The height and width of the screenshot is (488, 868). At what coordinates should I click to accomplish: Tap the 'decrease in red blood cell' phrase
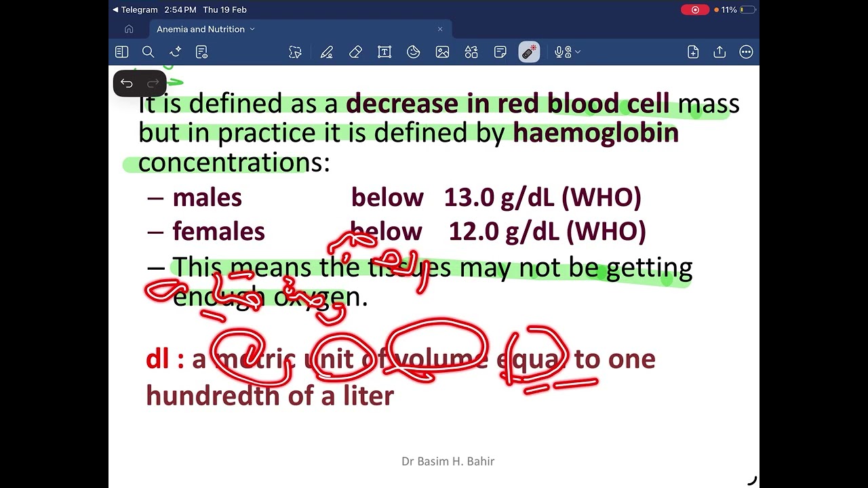pyautogui.click(x=508, y=104)
